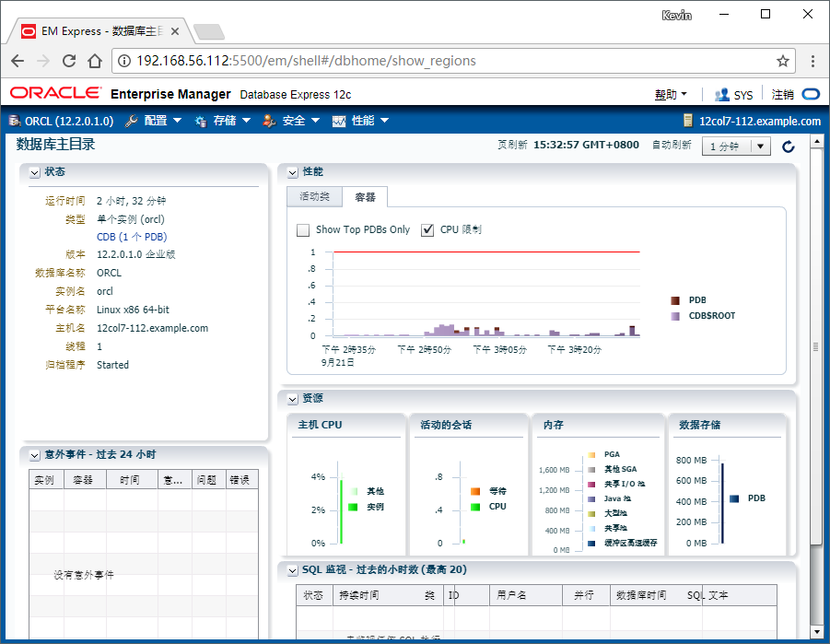The width and height of the screenshot is (830, 644).
Task: Click the storage gear icon for 存储
Action: pyautogui.click(x=201, y=122)
